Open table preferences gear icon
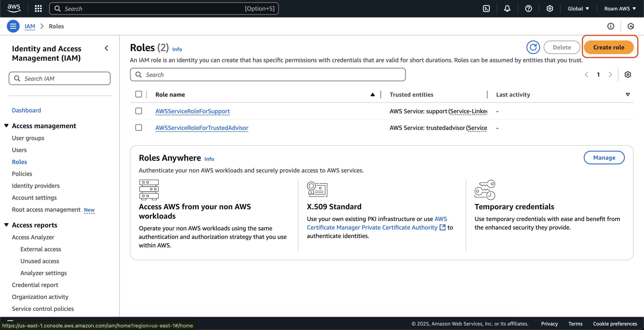 [628, 75]
